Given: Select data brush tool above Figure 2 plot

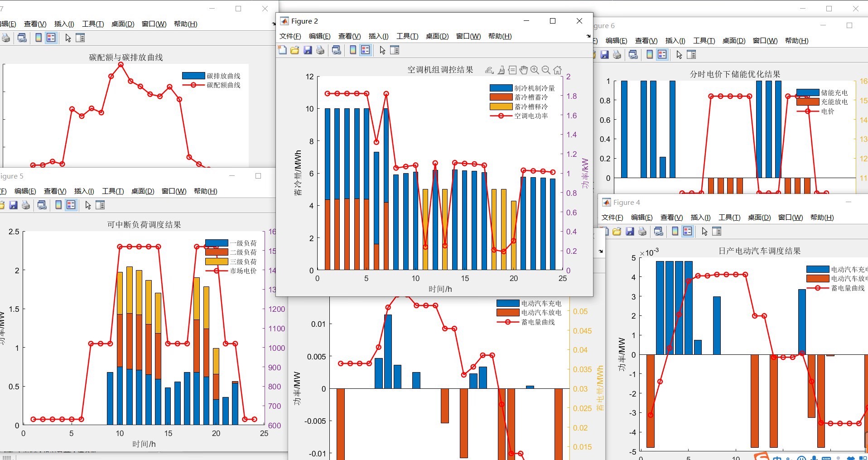Looking at the screenshot, I should click(501, 70).
